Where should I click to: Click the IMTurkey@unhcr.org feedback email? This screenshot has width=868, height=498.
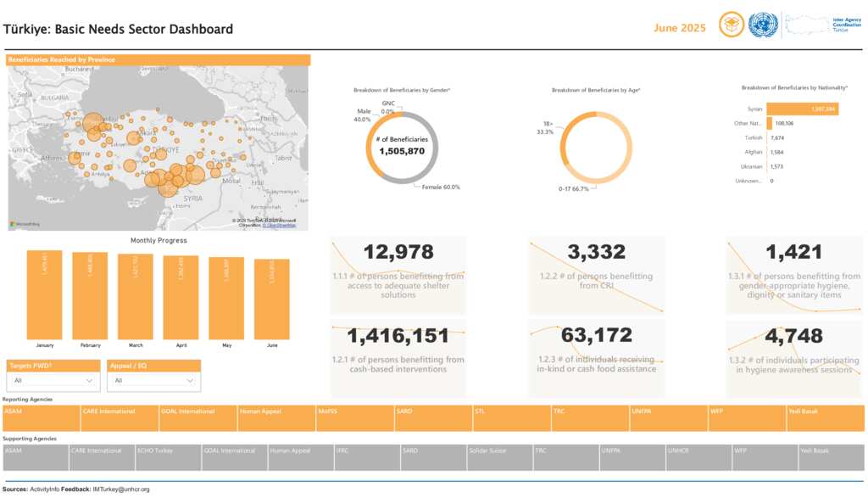coord(121,490)
